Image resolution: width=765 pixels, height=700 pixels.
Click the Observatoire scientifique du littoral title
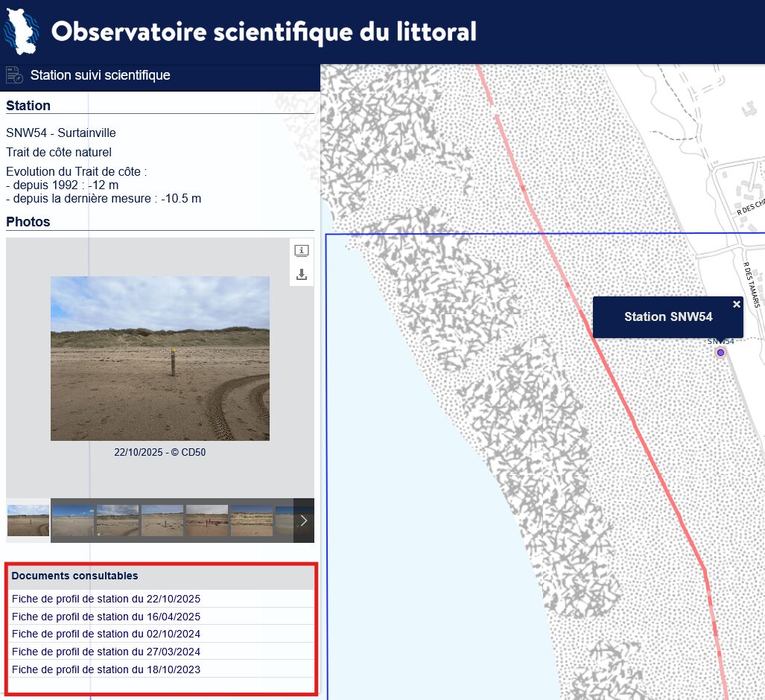click(x=264, y=32)
